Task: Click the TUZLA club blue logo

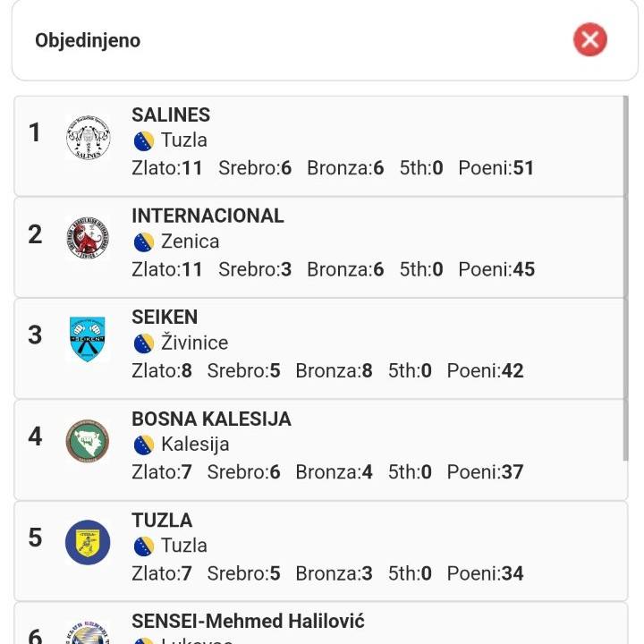Action: (x=88, y=542)
